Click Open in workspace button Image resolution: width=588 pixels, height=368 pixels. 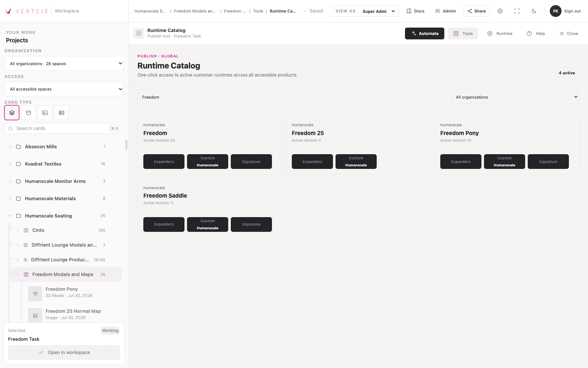click(64, 353)
